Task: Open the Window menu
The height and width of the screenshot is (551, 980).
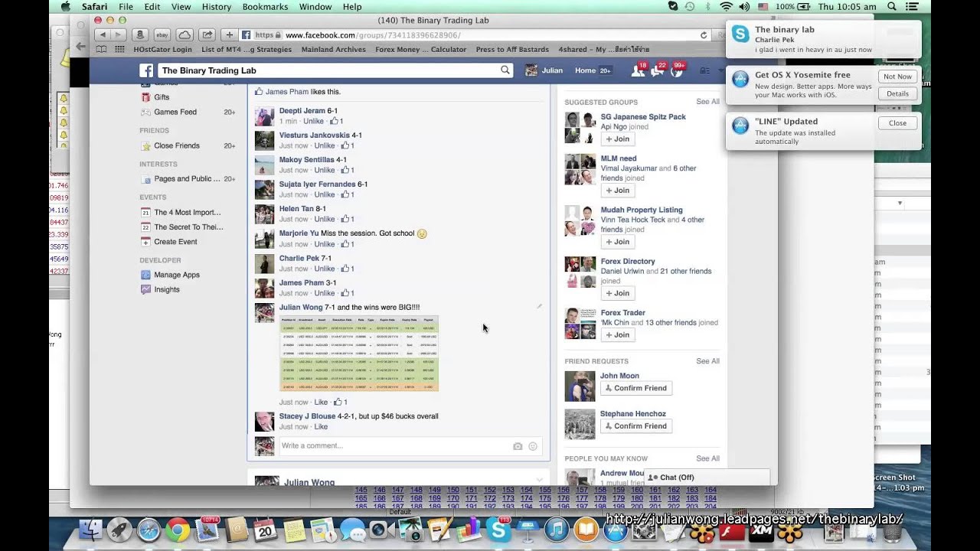Action: tap(315, 6)
